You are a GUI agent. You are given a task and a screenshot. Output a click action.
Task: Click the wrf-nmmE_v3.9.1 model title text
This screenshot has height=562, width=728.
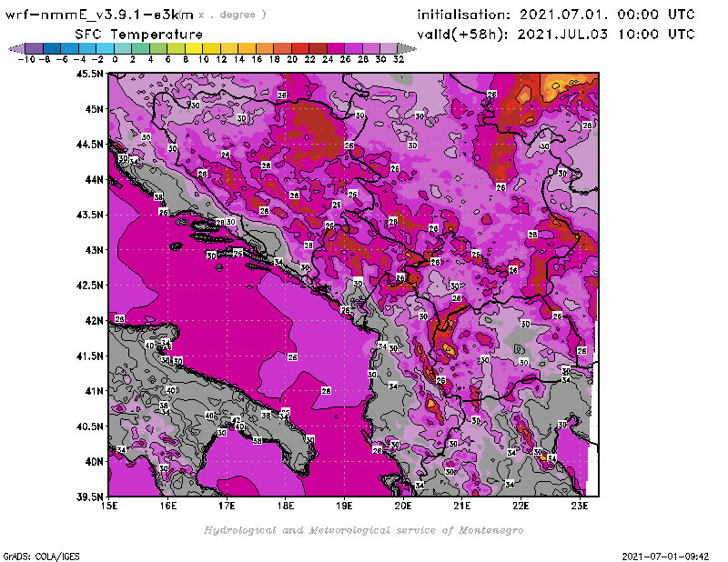[x=99, y=15]
